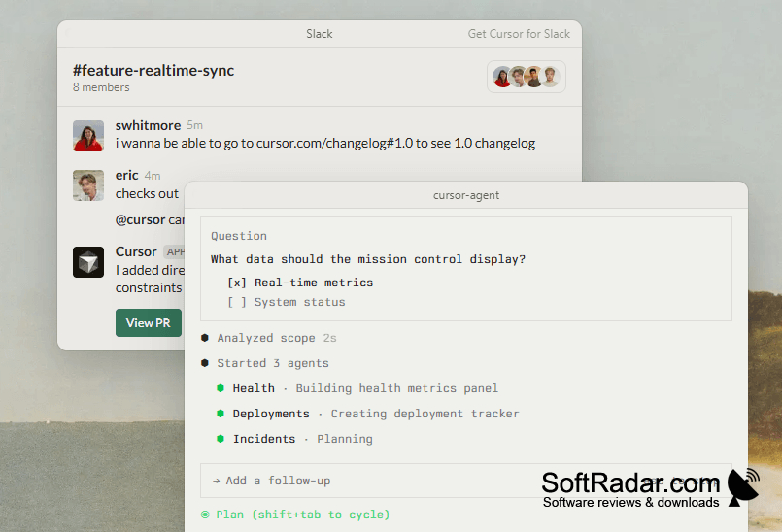Open the Get Cursor for Slack link
Viewport: 782px width, 532px height.
tap(519, 34)
